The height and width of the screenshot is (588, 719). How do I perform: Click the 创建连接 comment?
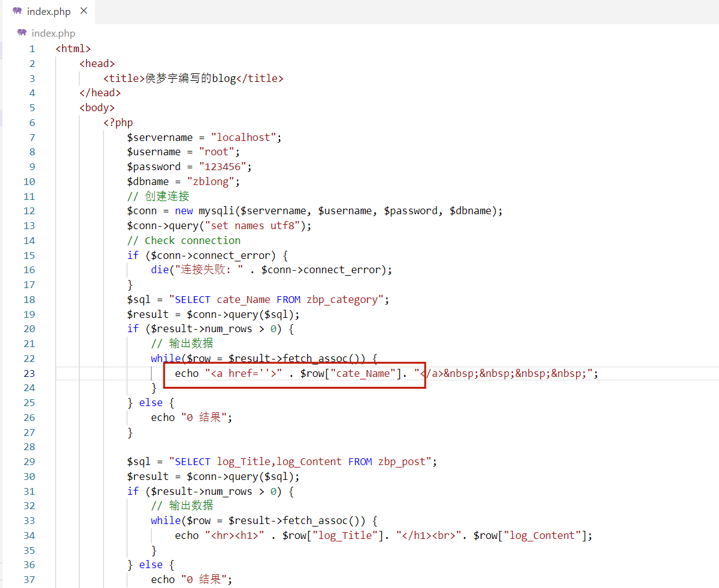158,196
